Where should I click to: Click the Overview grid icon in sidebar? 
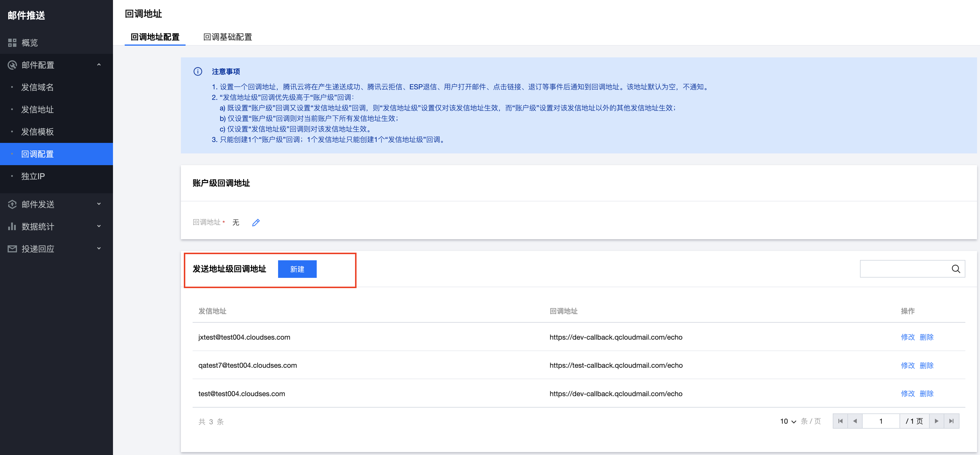[12, 43]
